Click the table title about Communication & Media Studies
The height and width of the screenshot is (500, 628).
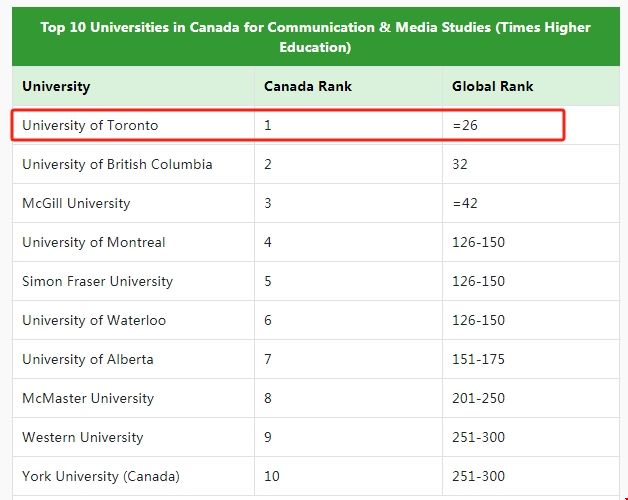(315, 38)
